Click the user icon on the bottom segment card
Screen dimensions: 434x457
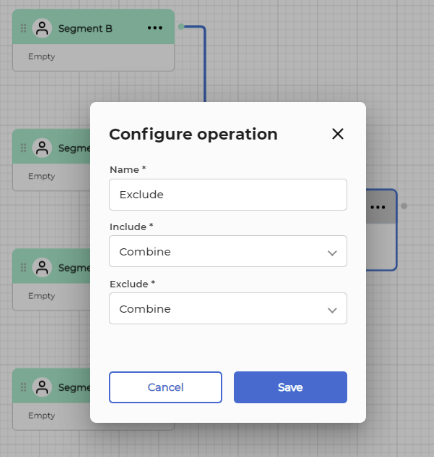(42, 387)
